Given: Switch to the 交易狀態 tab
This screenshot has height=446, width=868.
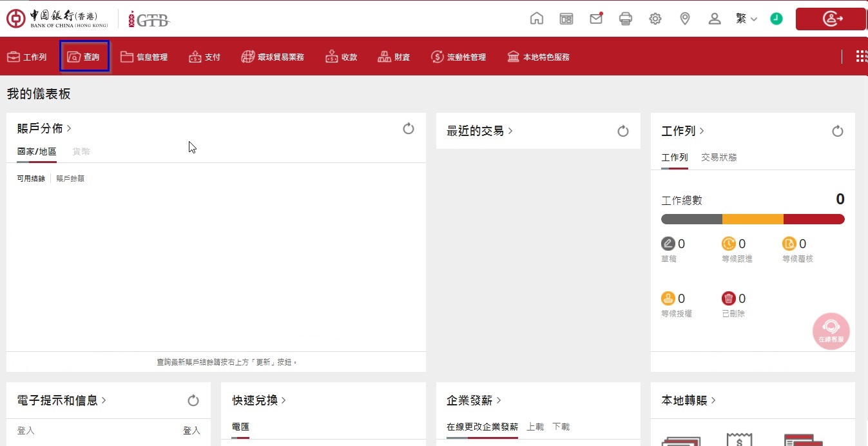Looking at the screenshot, I should point(719,157).
